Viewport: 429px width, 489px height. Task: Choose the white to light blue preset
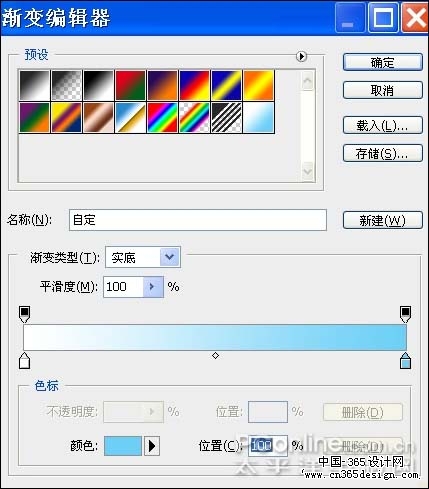pos(258,118)
